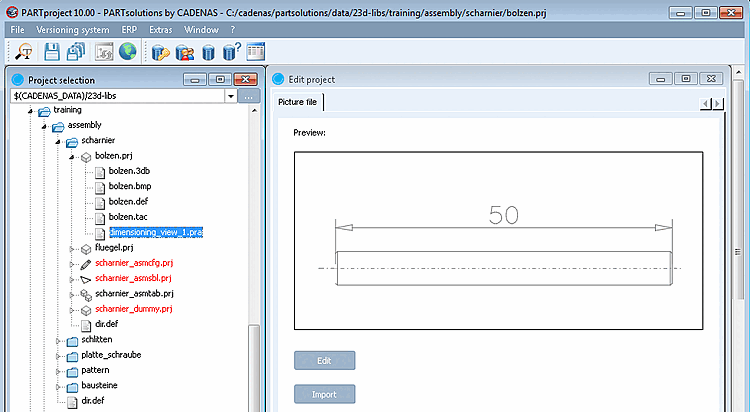This screenshot has width=750, height=412.
Task: Click the database users icon
Action: tap(184, 52)
